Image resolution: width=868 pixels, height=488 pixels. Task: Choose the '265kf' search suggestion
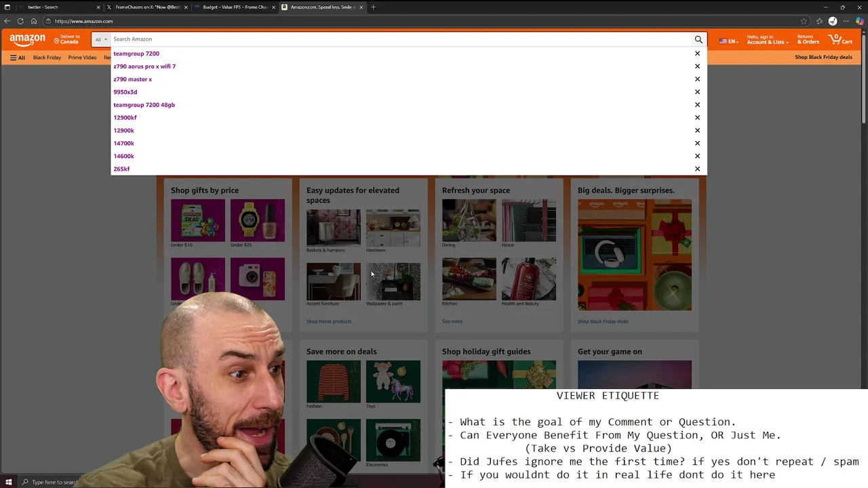tap(121, 169)
